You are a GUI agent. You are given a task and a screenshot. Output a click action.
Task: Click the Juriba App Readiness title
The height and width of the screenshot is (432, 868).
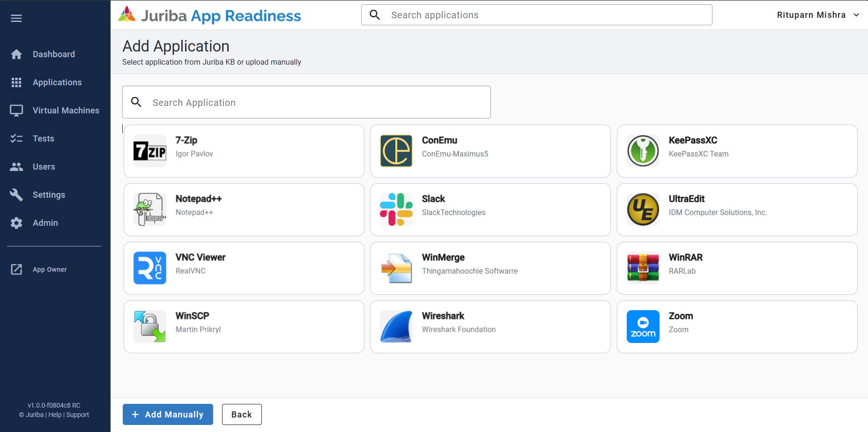point(221,16)
